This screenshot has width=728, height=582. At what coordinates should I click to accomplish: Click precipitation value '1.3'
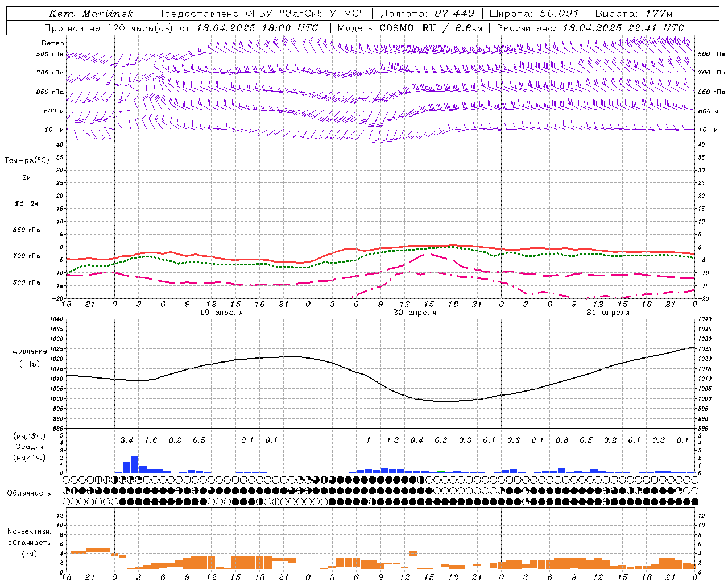tap(392, 440)
